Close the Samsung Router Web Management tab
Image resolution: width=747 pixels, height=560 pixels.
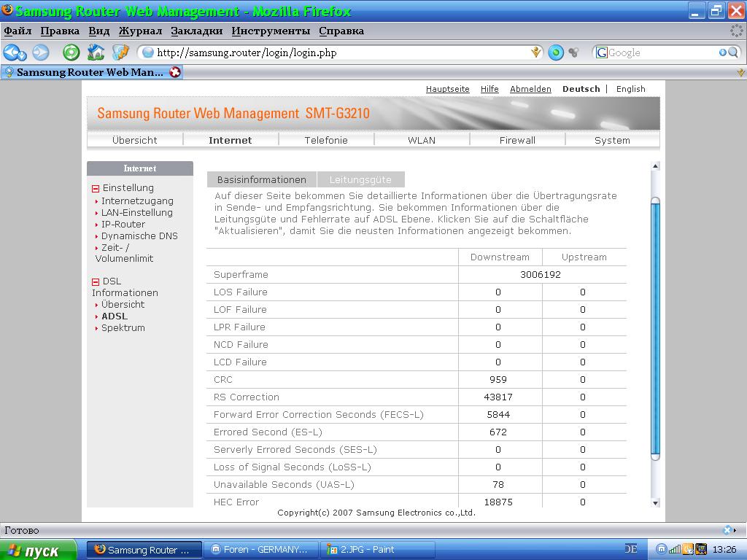tap(175, 72)
